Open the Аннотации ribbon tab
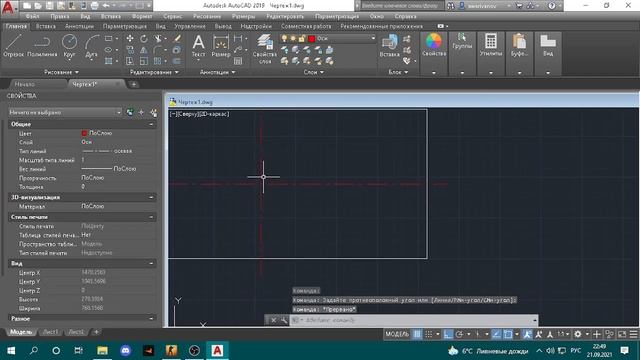This screenshot has width=640, height=360. [x=79, y=26]
